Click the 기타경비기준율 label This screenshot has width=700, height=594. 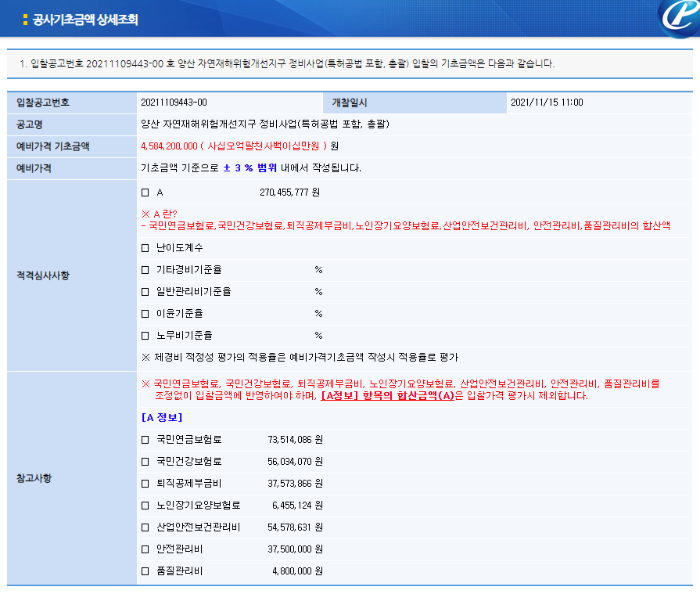pyautogui.click(x=188, y=270)
